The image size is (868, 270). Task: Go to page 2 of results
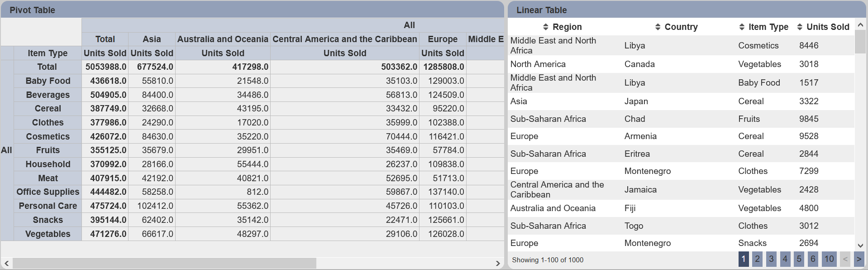[x=758, y=259]
